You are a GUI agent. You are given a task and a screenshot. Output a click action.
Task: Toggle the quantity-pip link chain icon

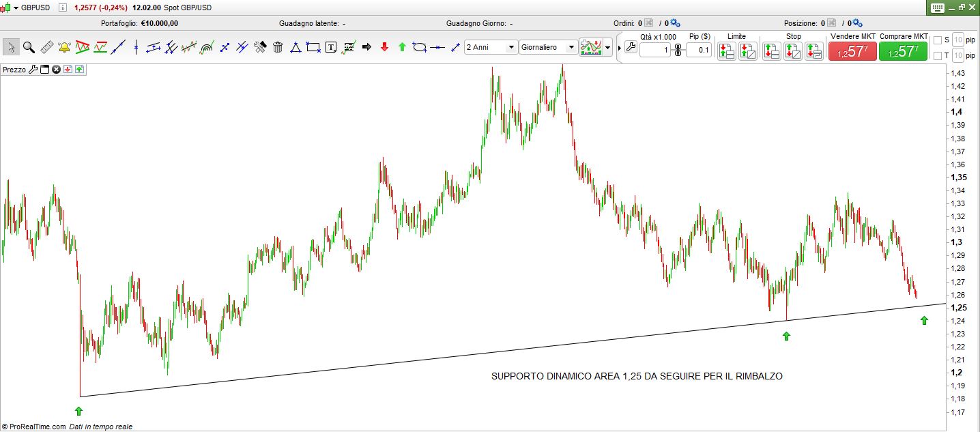point(678,50)
